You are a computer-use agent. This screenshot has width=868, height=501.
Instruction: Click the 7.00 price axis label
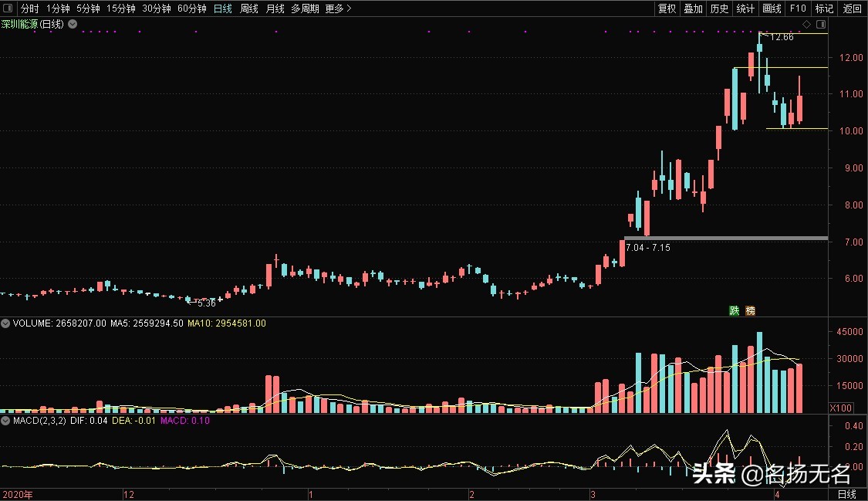tap(853, 242)
